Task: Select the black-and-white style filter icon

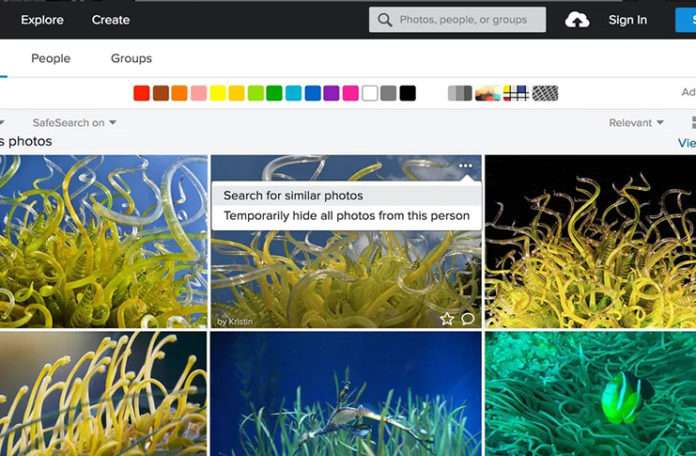Action: tap(459, 93)
